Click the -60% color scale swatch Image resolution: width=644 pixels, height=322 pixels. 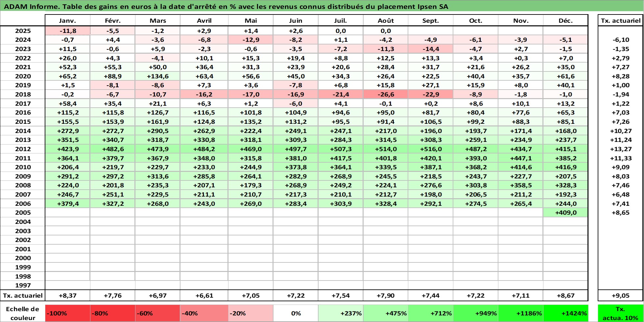click(x=157, y=313)
